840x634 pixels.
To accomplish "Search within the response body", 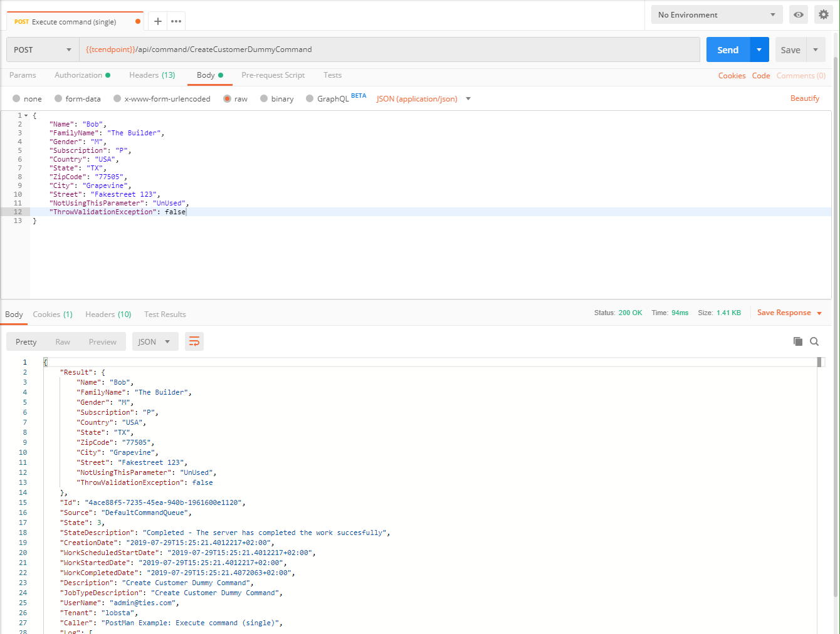I will coord(814,341).
